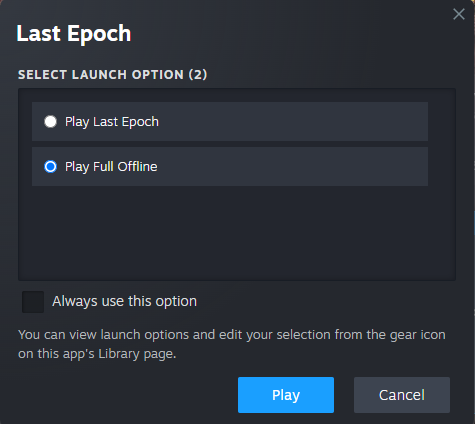Click the gear icon hint text
The height and width of the screenshot is (424, 475).
232,344
